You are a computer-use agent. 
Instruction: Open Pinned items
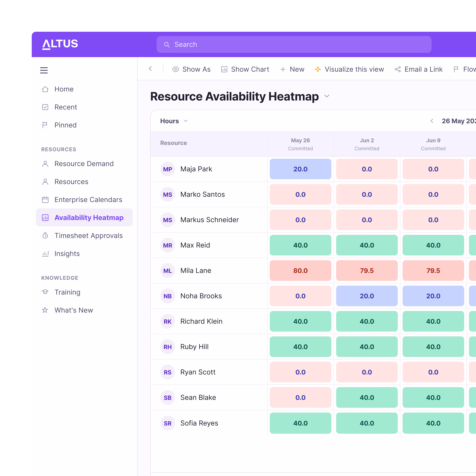click(66, 125)
